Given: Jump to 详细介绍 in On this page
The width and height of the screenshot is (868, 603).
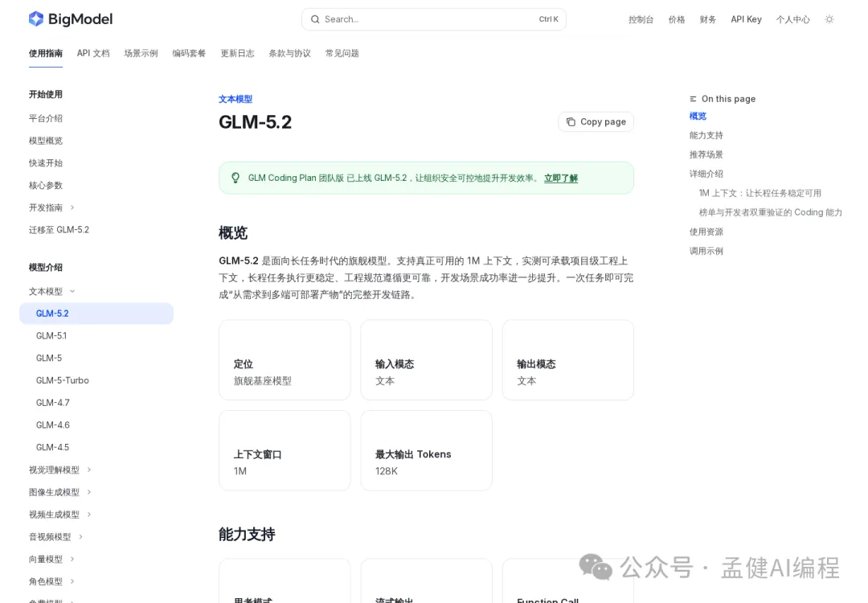Looking at the screenshot, I should [706, 174].
